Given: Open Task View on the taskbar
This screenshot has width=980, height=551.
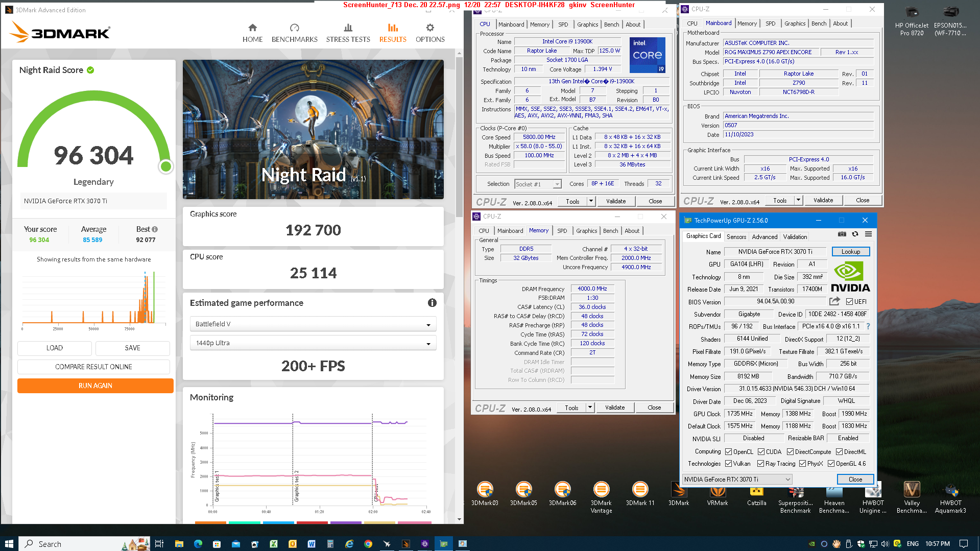Looking at the screenshot, I should pos(159,544).
